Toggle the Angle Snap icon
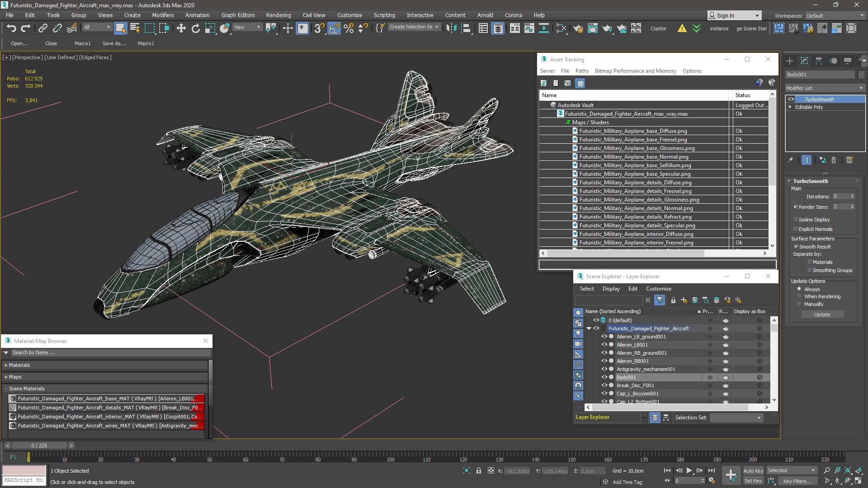Image resolution: width=868 pixels, height=488 pixels. tap(334, 28)
